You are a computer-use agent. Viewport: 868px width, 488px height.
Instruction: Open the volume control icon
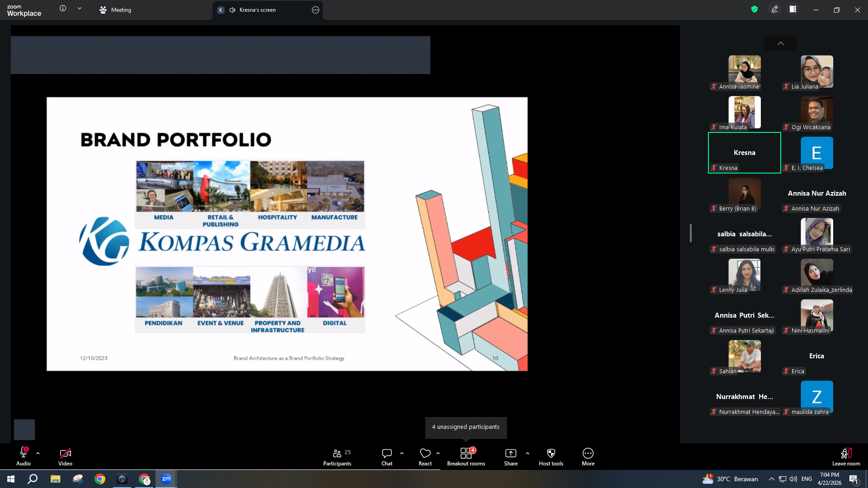pyautogui.click(x=793, y=479)
